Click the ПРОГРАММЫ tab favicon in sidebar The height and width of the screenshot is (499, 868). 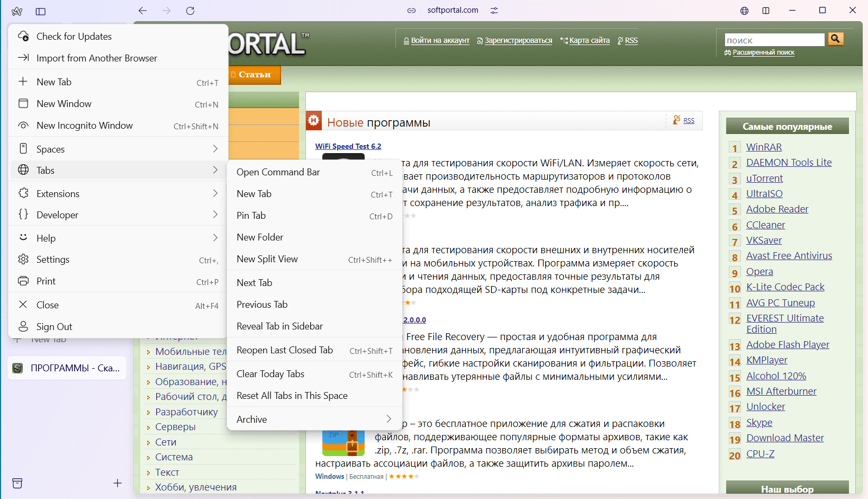(17, 368)
